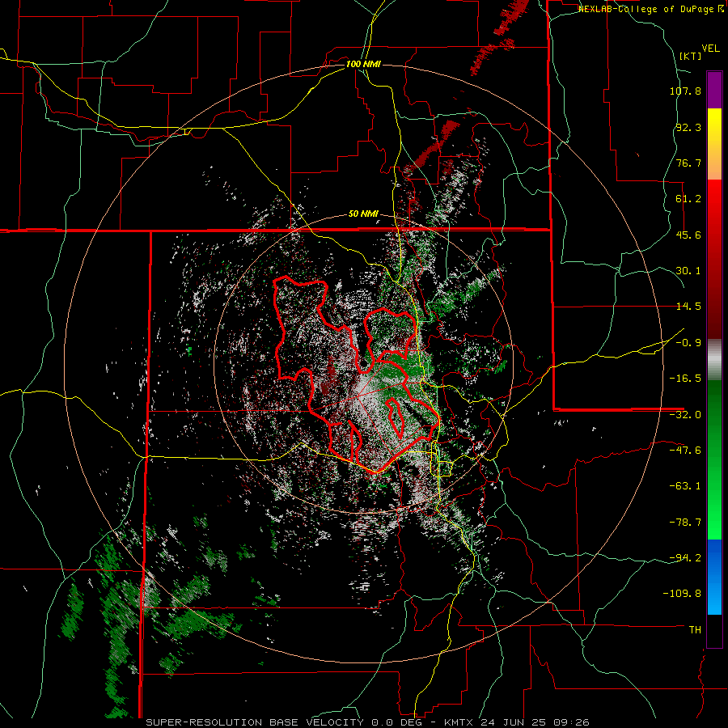Click the 100 NMI range ring label
Screen dimensions: 728x728
[363, 64]
